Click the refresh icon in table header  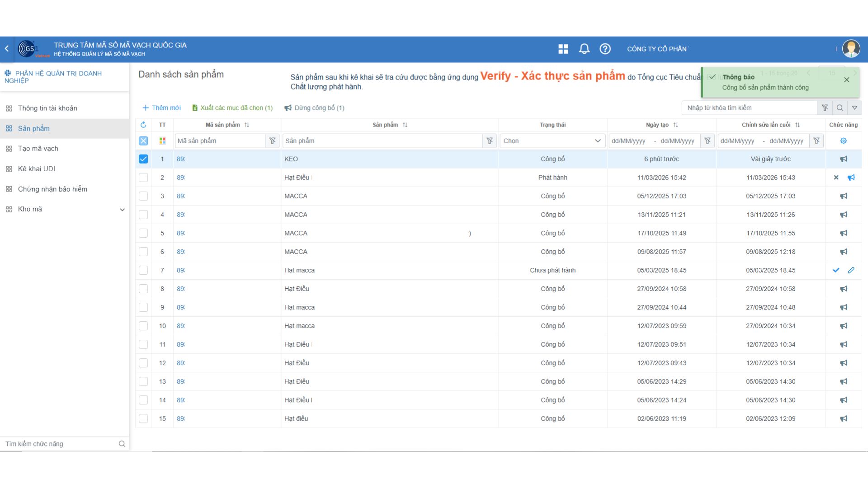pos(143,125)
